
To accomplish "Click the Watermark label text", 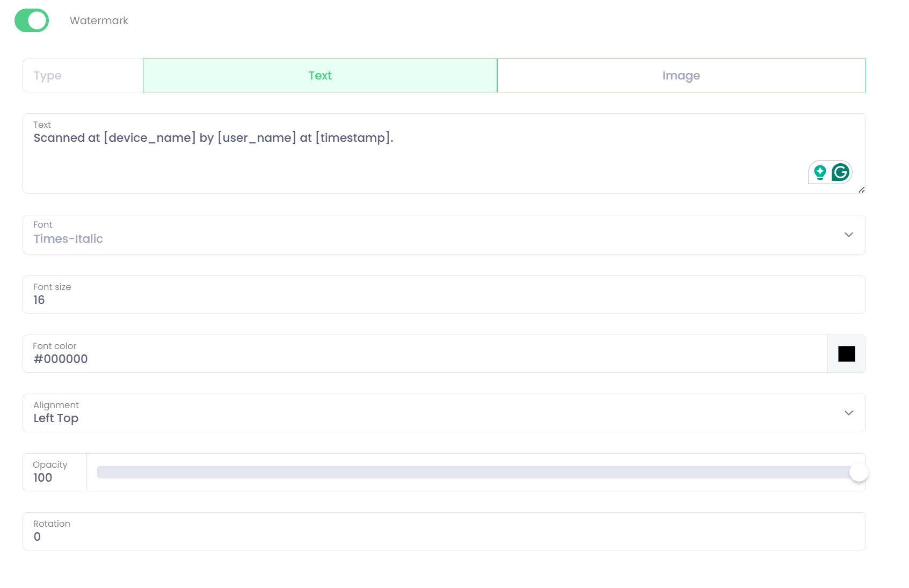I will (99, 20).
